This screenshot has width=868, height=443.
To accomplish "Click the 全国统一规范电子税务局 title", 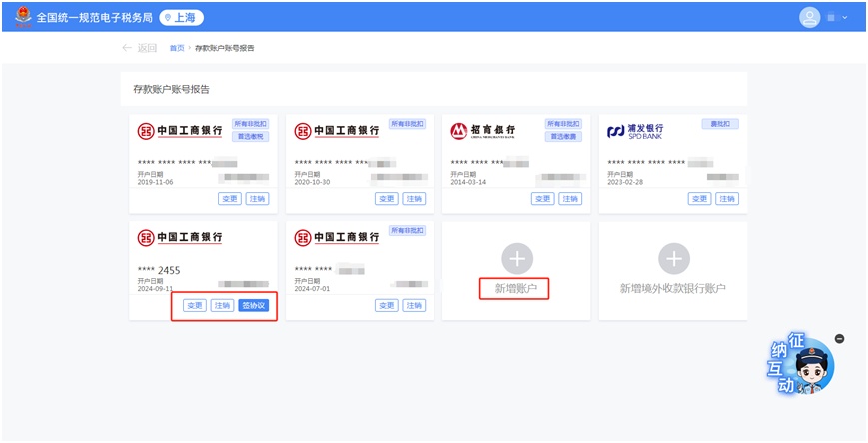I will (x=94, y=18).
